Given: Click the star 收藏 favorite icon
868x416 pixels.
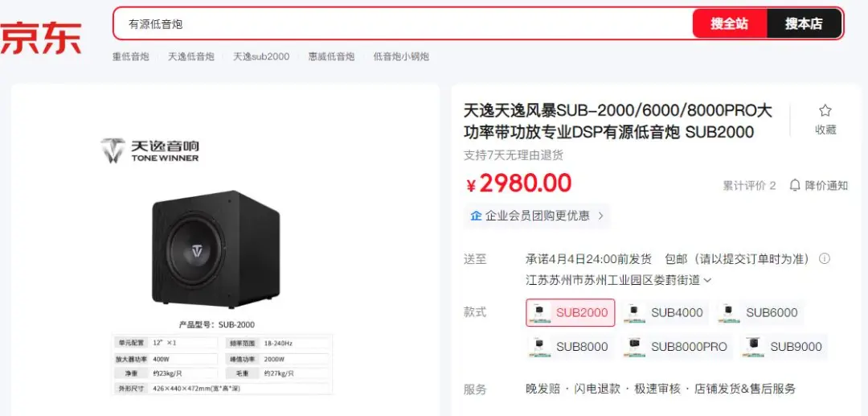Looking at the screenshot, I should 825,110.
